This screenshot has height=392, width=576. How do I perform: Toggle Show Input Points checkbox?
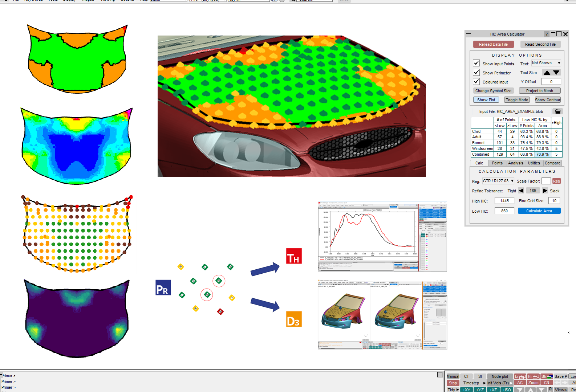[476, 63]
